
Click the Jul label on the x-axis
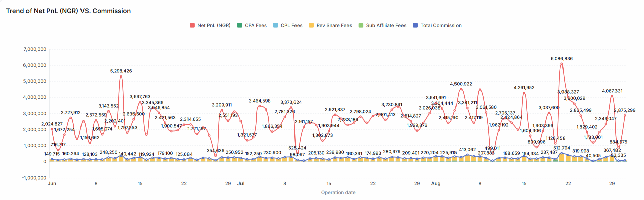tap(240, 184)
